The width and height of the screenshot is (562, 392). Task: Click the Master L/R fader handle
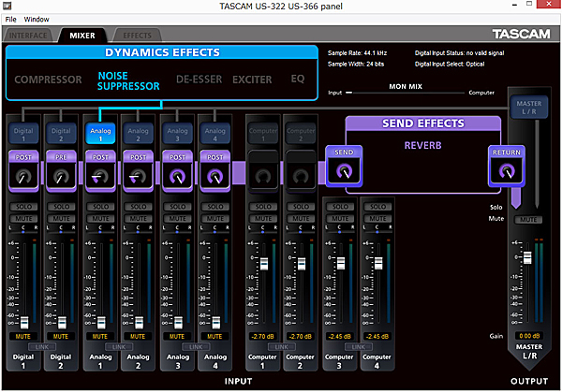tap(525, 257)
